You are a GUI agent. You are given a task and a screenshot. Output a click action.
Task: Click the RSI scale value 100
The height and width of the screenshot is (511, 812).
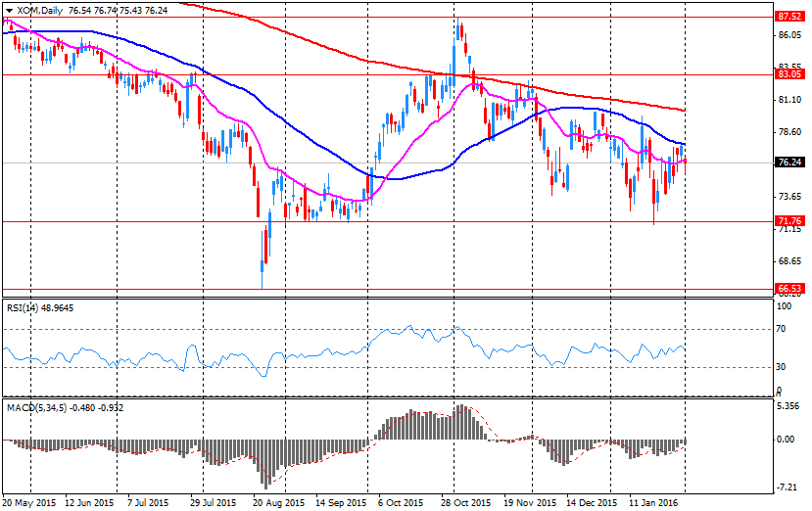pos(785,306)
